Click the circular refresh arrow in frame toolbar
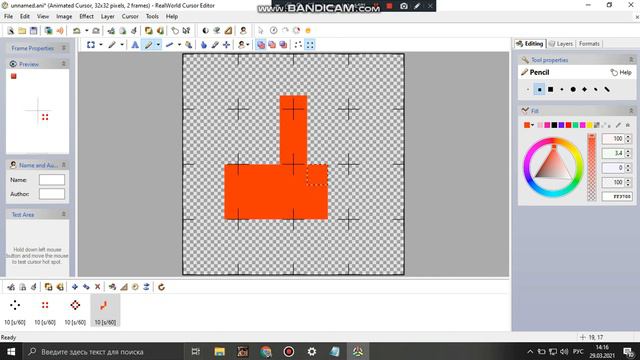The height and width of the screenshot is (360, 640). [161, 287]
